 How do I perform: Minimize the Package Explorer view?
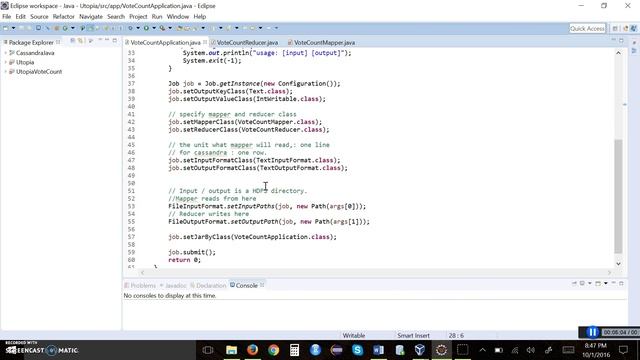pyautogui.click(x=107, y=40)
